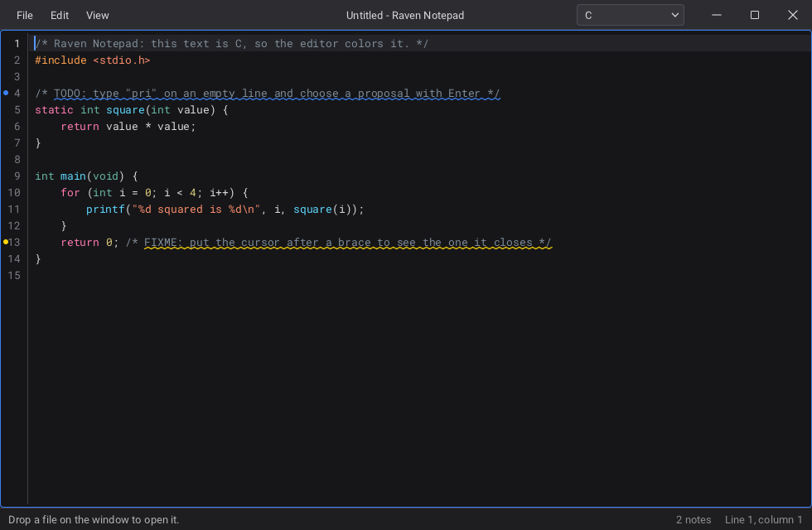Click the 'printf' call on line 11
812x530 pixels.
click(x=106, y=209)
